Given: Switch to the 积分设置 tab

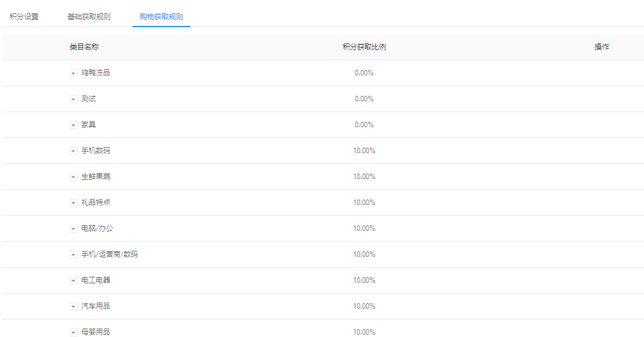Looking at the screenshot, I should click(x=24, y=17).
